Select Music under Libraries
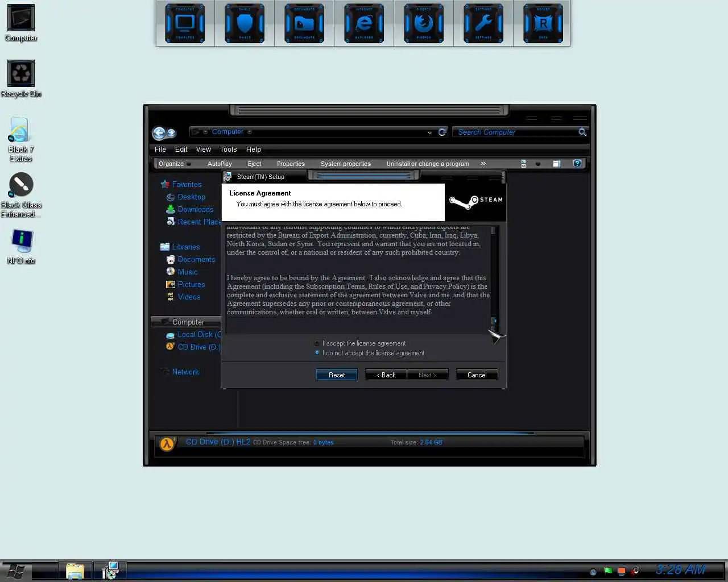This screenshot has height=582, width=728. [x=182, y=272]
